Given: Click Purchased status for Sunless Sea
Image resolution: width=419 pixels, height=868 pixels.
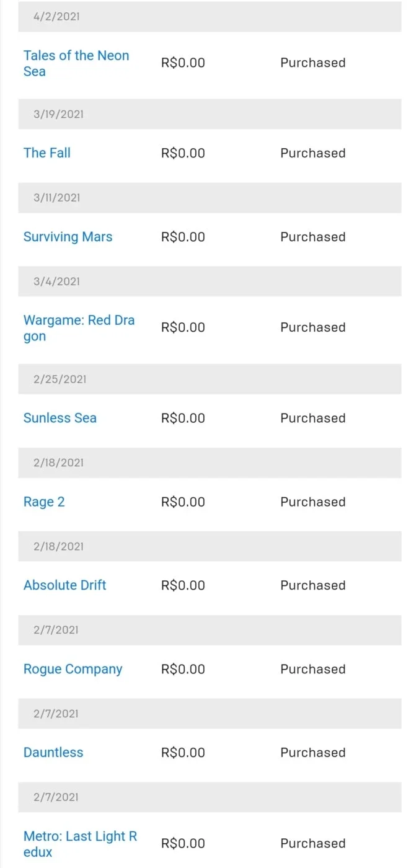Looking at the screenshot, I should pos(313,418).
